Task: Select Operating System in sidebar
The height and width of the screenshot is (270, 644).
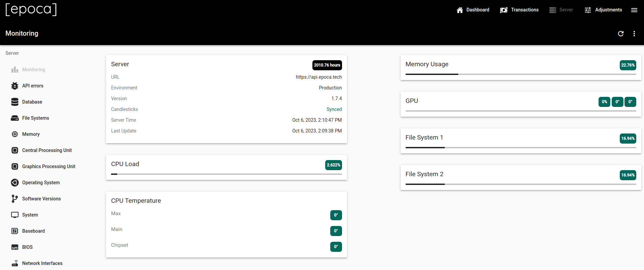Action: click(41, 183)
